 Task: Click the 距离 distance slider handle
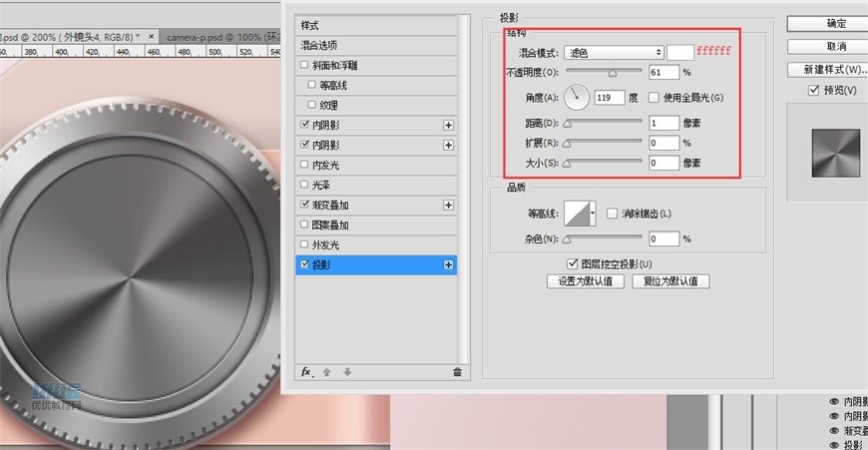pyautogui.click(x=567, y=124)
